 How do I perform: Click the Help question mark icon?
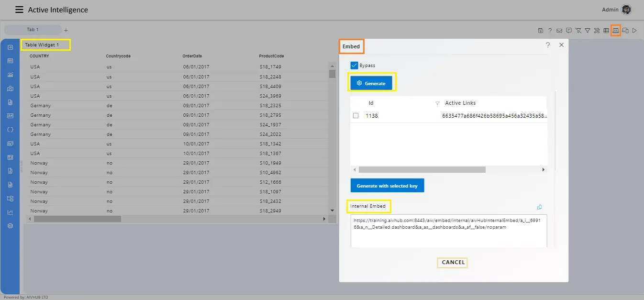[550, 30]
